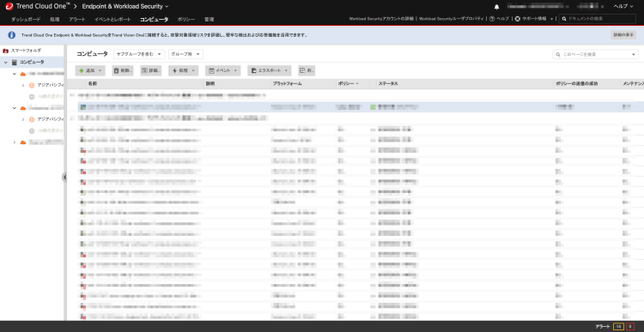
Task: Click the Trend Cloud One logo icon
Action: [x=9, y=6]
